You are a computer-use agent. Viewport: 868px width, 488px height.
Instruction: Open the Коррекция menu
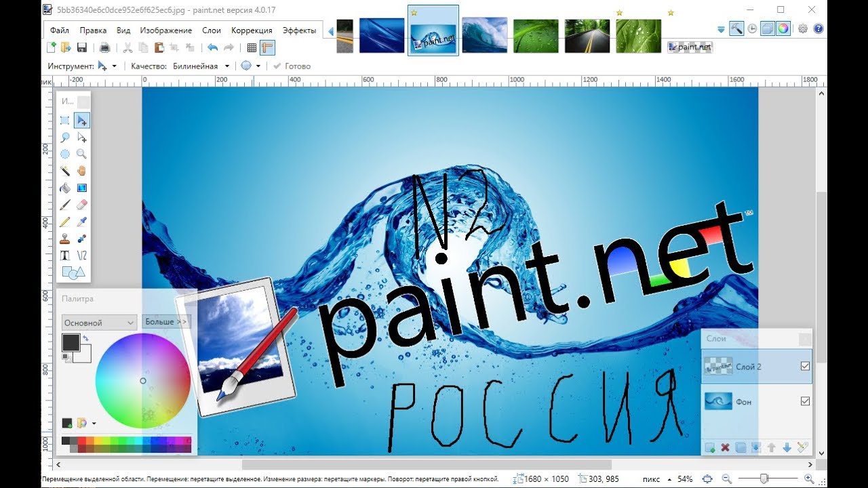252,30
